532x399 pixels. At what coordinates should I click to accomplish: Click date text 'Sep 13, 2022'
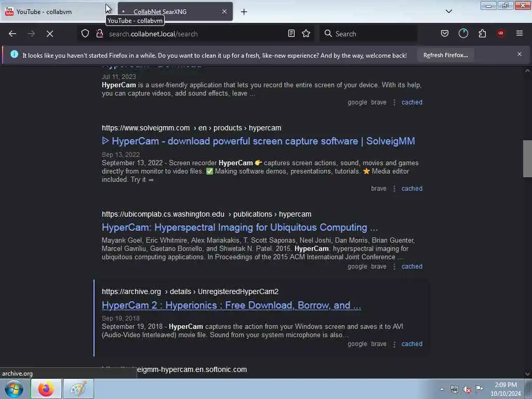[x=121, y=155]
